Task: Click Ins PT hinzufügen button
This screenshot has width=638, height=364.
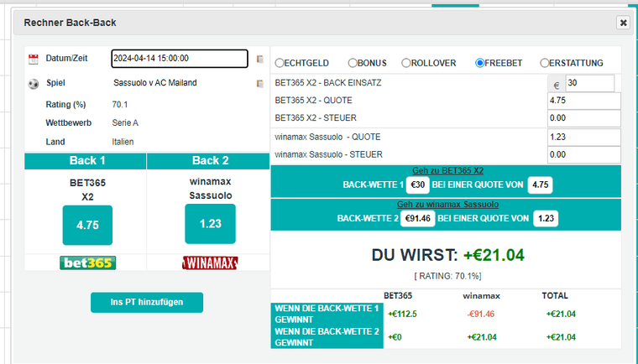Action: pos(147,302)
